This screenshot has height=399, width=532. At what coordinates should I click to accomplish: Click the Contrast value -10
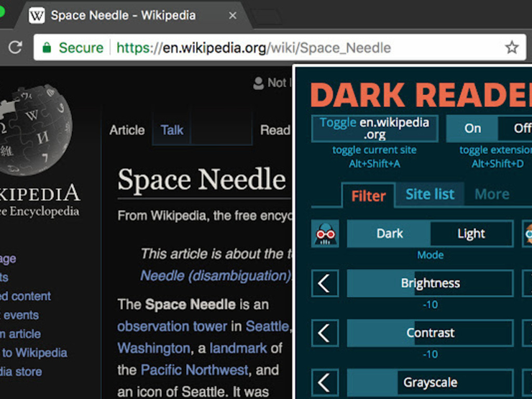point(430,354)
